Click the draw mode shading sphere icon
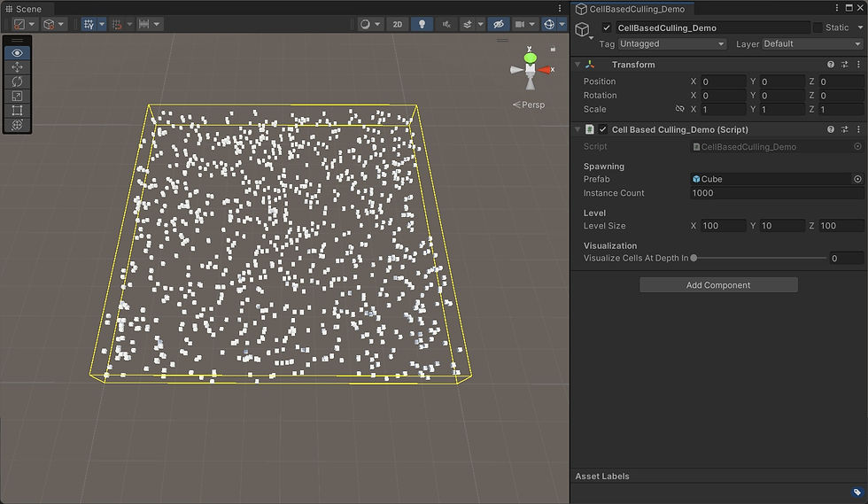868x504 pixels. tap(365, 25)
